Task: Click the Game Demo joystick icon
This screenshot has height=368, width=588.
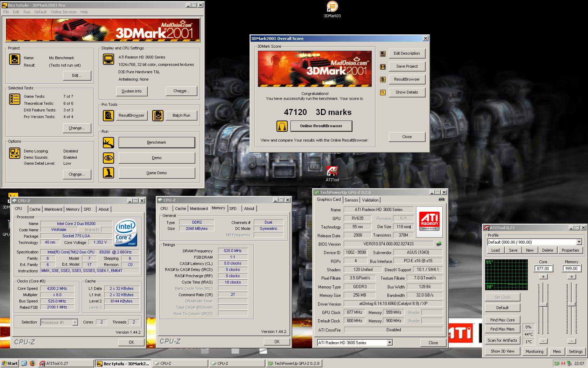Action: (108, 173)
